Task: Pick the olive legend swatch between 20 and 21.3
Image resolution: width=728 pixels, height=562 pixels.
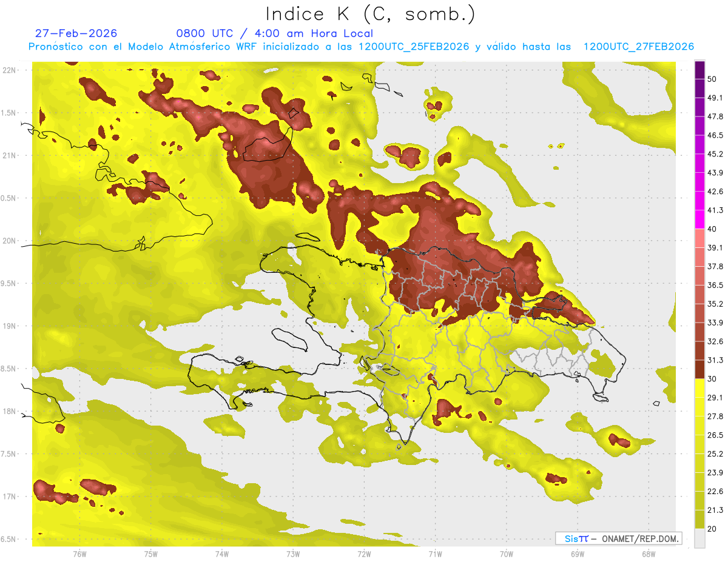Action: pyautogui.click(x=700, y=520)
